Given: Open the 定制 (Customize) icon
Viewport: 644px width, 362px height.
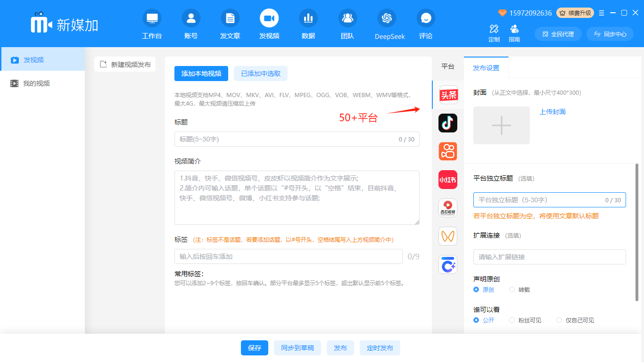Looking at the screenshot, I should [494, 29].
